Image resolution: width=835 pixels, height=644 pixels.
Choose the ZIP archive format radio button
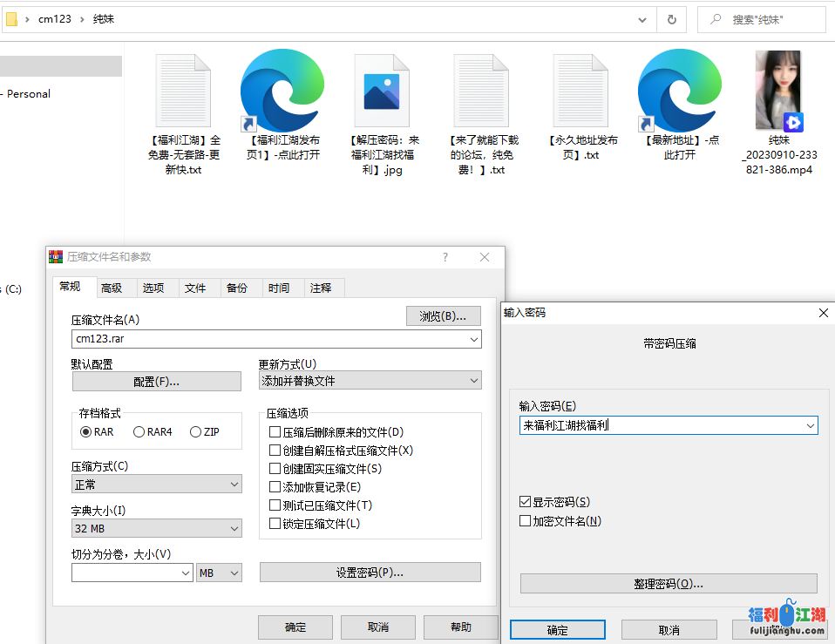click(196, 432)
